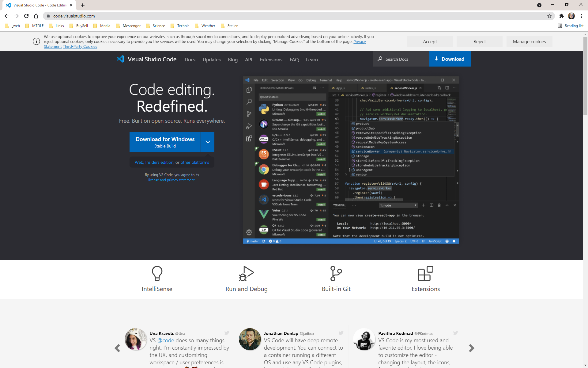This screenshot has height=368, width=588.
Task: Click the cookie banner info icon
Action: click(36, 41)
